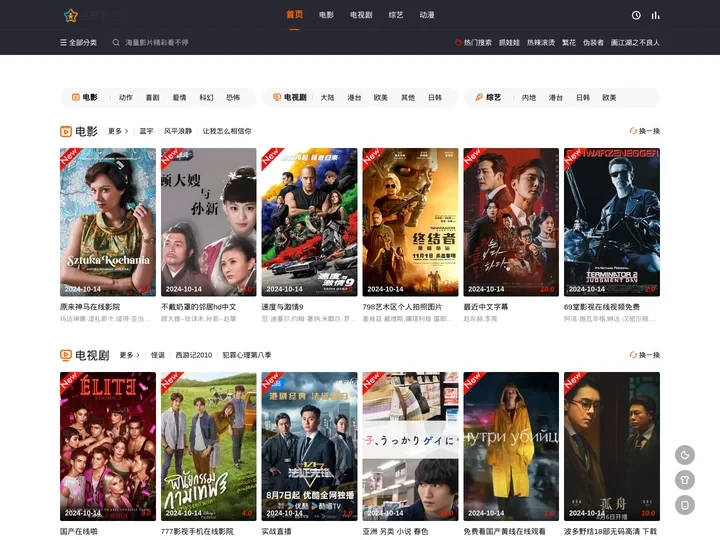
Task: Go to 首页 tab
Action: pyautogui.click(x=294, y=15)
